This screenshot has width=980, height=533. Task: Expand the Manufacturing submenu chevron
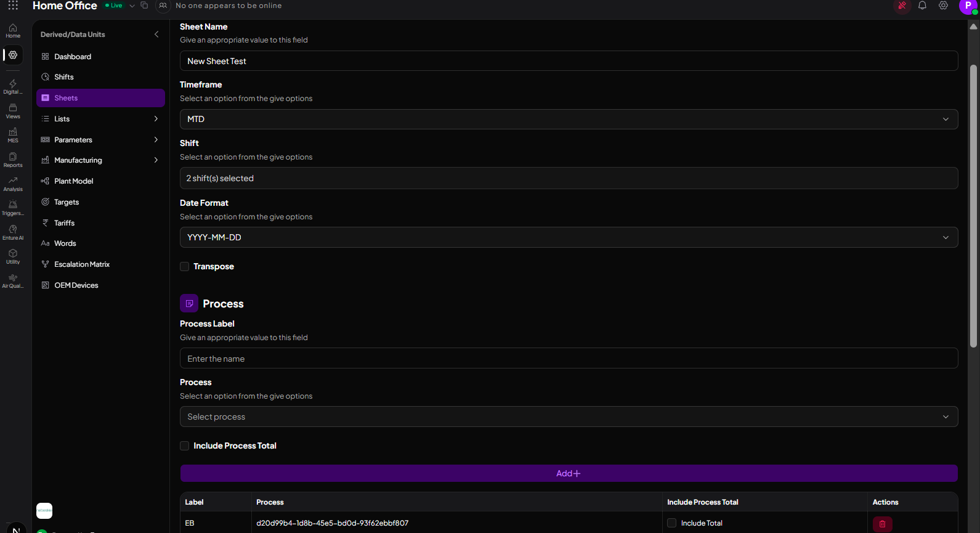coord(156,160)
